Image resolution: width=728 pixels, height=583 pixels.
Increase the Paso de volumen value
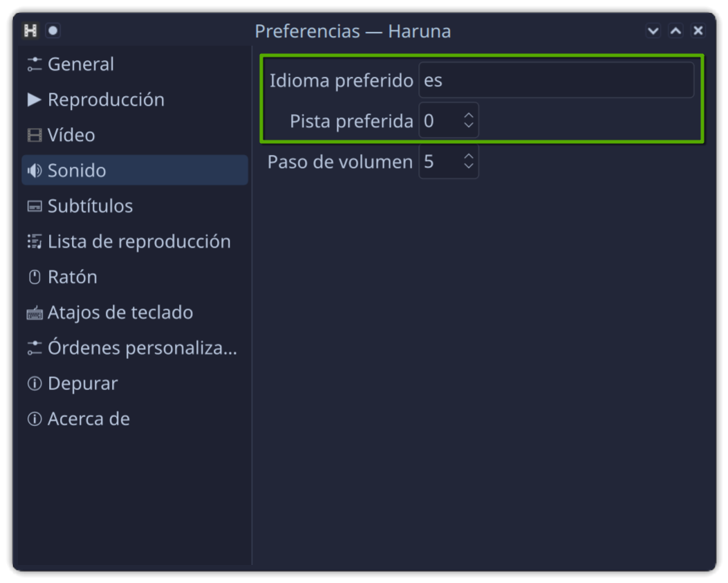click(x=469, y=156)
